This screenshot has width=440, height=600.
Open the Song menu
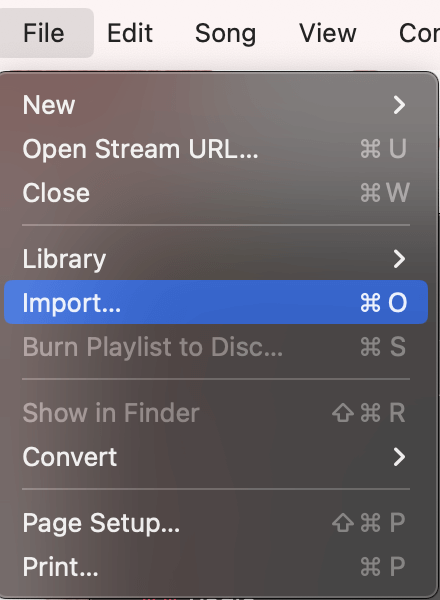pyautogui.click(x=225, y=34)
